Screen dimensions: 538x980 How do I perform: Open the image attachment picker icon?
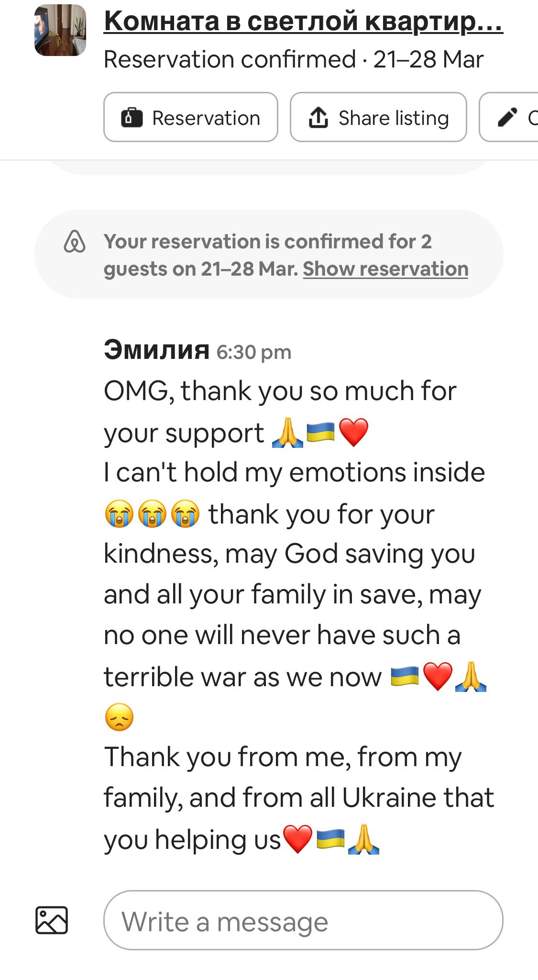point(52,920)
